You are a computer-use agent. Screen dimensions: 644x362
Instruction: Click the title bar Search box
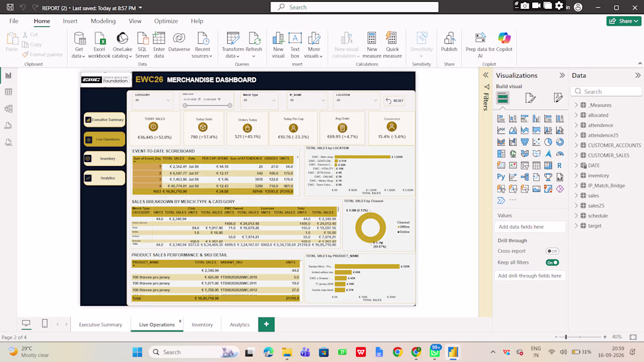click(354, 7)
